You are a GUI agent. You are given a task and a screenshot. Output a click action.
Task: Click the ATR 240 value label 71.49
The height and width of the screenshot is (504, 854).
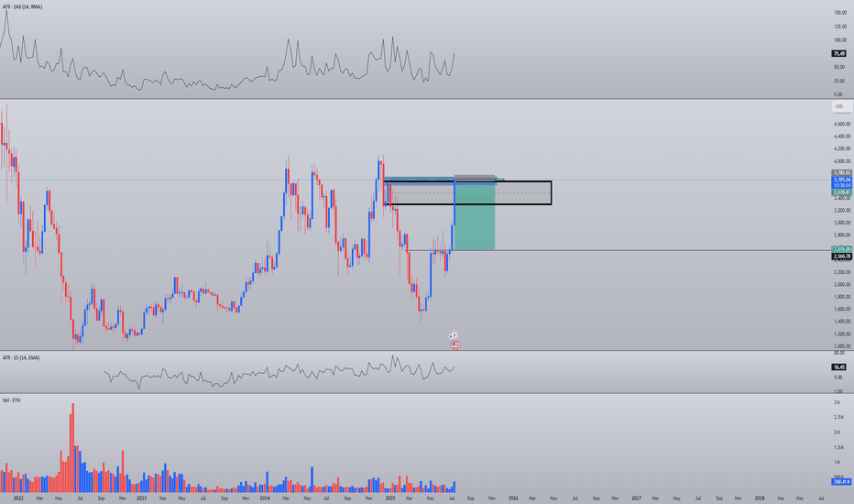click(x=838, y=53)
